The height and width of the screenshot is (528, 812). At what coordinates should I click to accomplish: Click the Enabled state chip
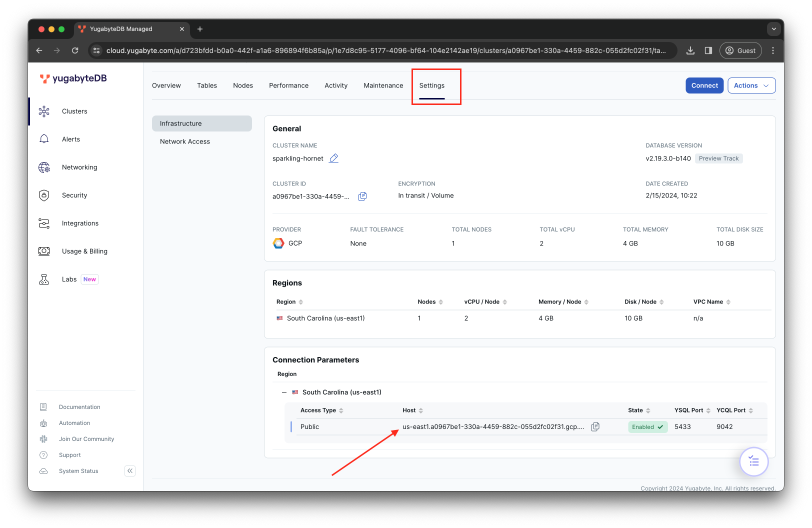pos(647,426)
